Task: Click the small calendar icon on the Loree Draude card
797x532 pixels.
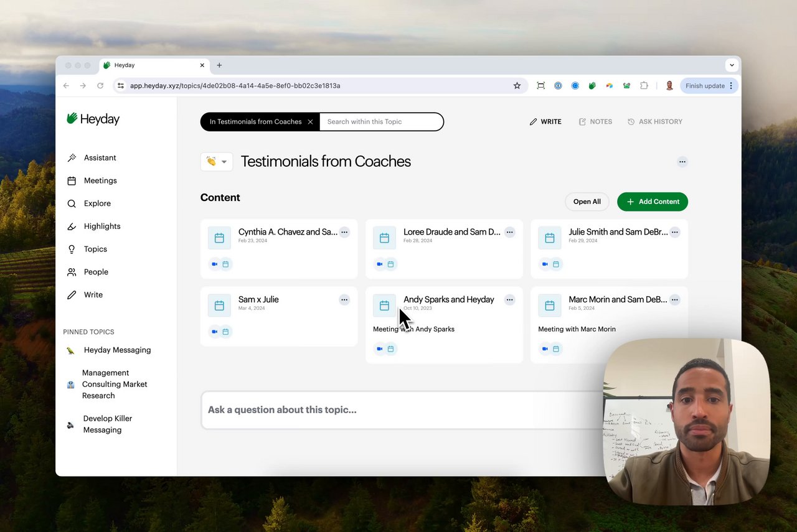Action: click(x=391, y=264)
